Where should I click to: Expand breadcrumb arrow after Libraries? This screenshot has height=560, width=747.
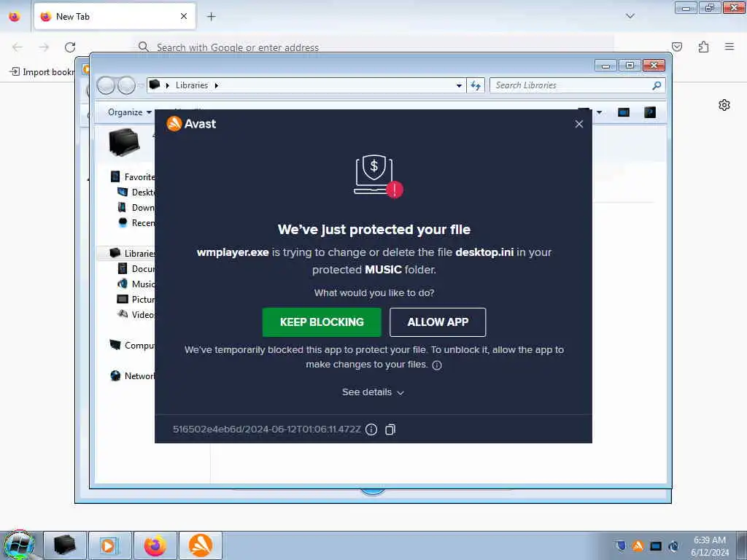[x=216, y=86]
